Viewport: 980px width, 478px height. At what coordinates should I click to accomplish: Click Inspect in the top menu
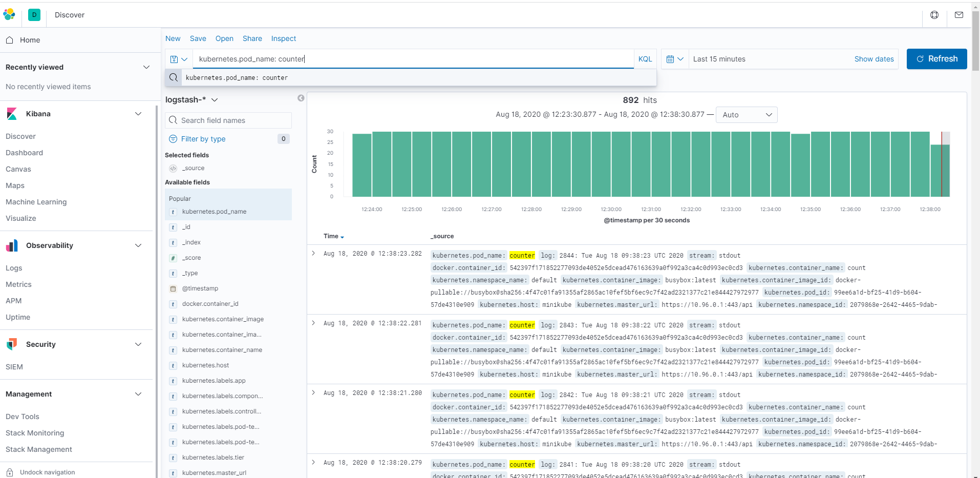click(284, 38)
